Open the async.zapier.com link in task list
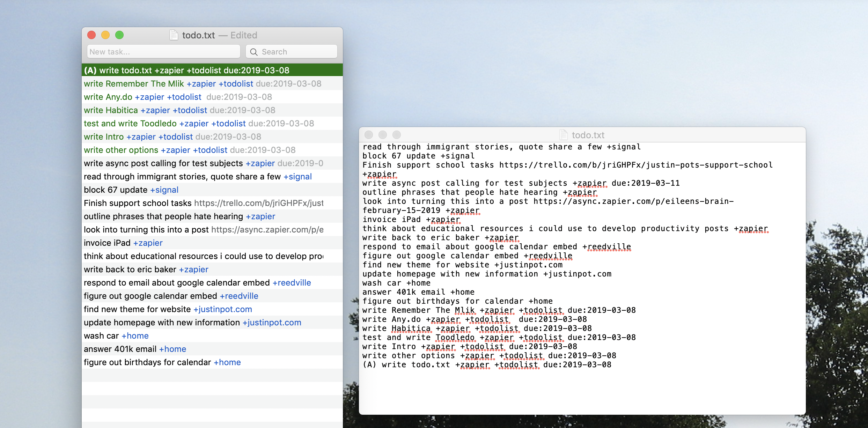868x428 pixels. [267, 230]
